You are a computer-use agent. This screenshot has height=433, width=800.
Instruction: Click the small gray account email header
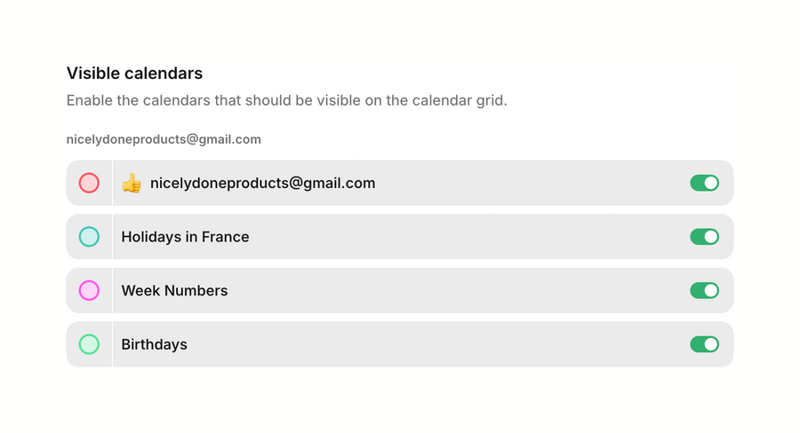pyautogui.click(x=163, y=140)
